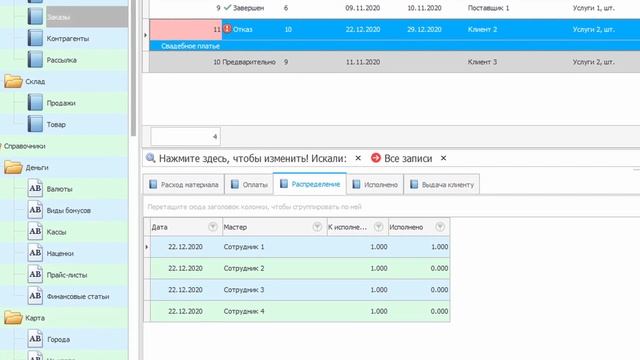
Task: Open the filter on the Исполнено column header
Action: tap(440, 227)
